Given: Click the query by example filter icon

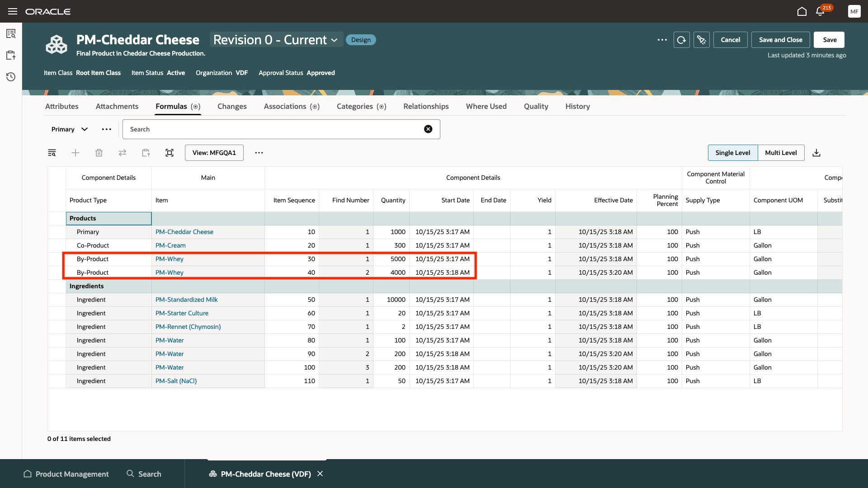Looking at the screenshot, I should click(52, 153).
